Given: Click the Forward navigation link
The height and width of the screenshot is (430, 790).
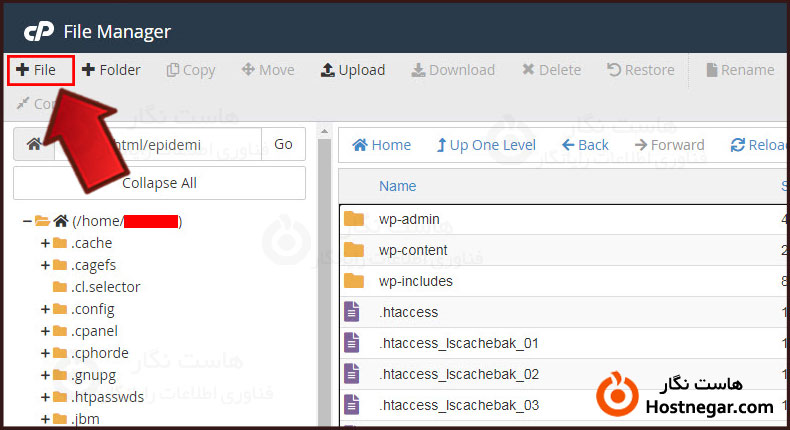Looking at the screenshot, I should click(x=669, y=145).
